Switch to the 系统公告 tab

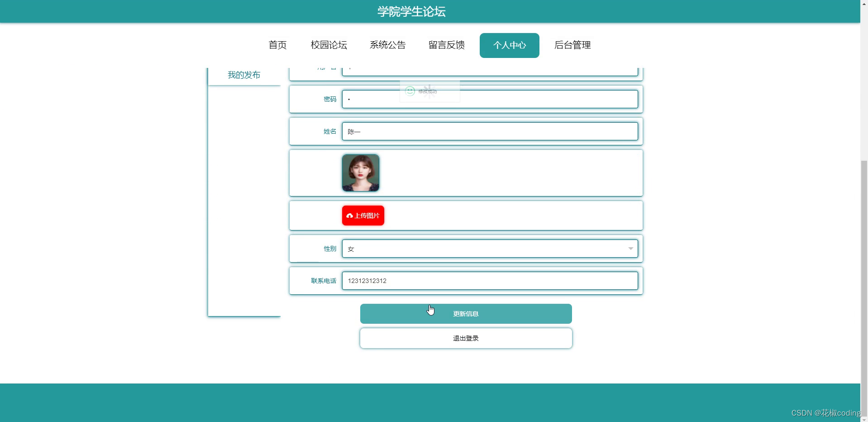[x=387, y=45]
